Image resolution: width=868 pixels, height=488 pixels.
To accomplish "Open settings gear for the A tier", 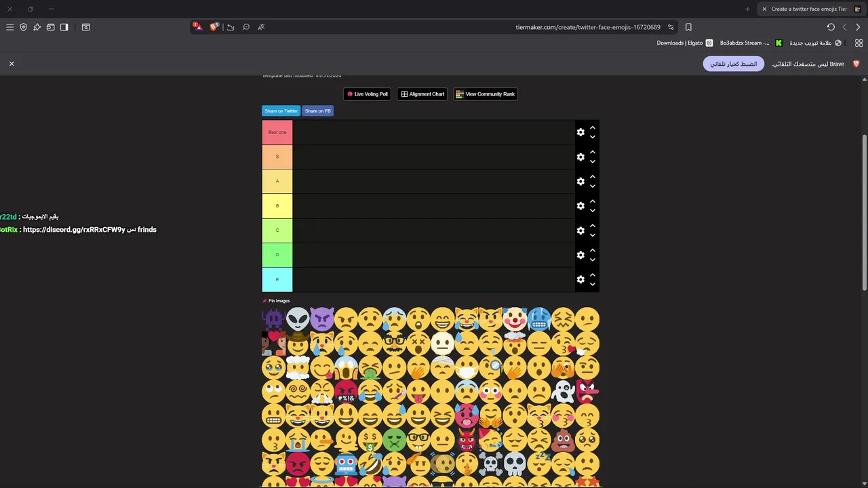I will point(580,181).
